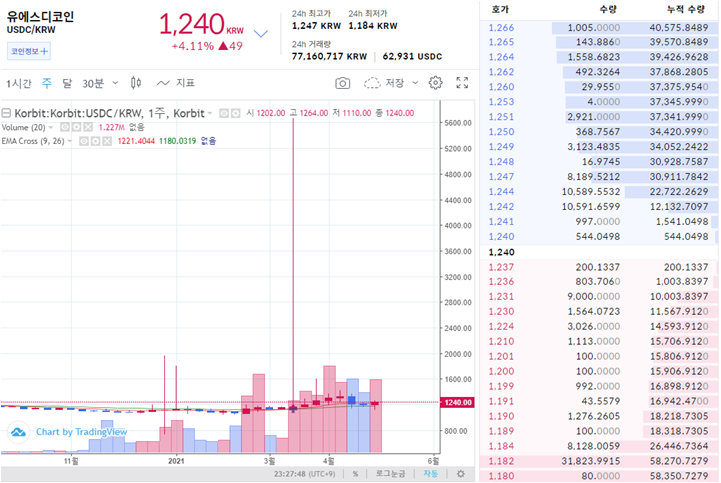721x483 pixels.
Task: Select the 달 monthly interval
Action: pyautogui.click(x=67, y=83)
